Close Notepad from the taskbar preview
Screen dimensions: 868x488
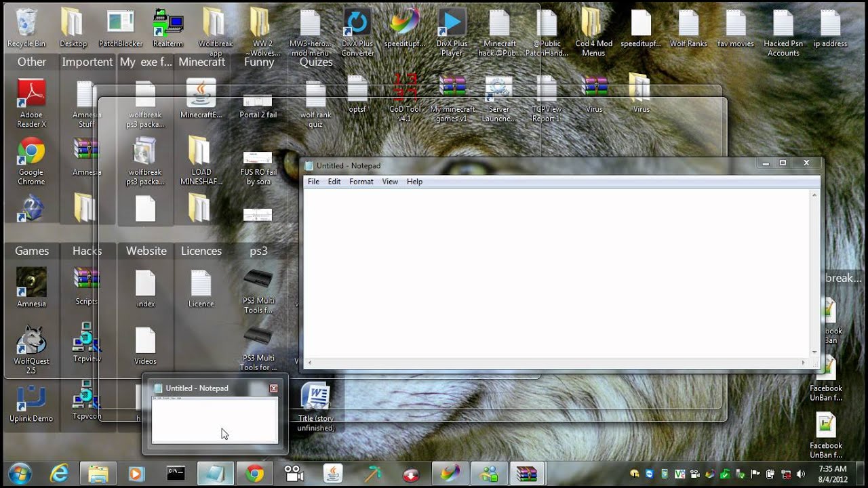coord(273,388)
